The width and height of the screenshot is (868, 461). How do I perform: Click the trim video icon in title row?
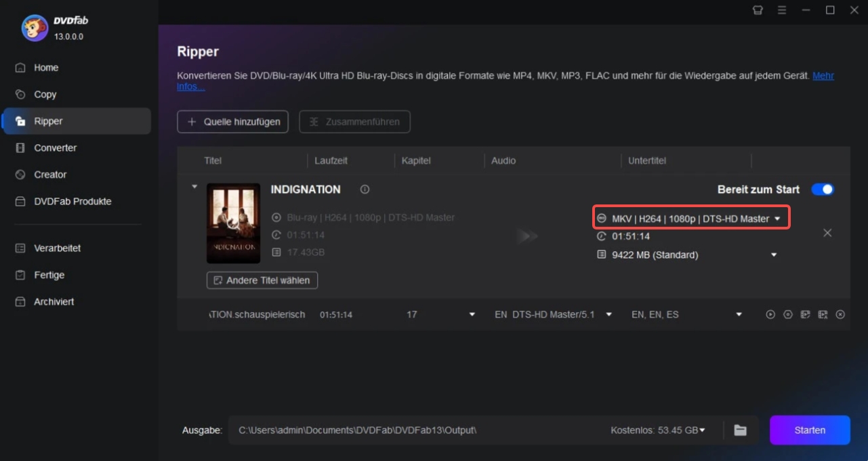[x=823, y=315]
